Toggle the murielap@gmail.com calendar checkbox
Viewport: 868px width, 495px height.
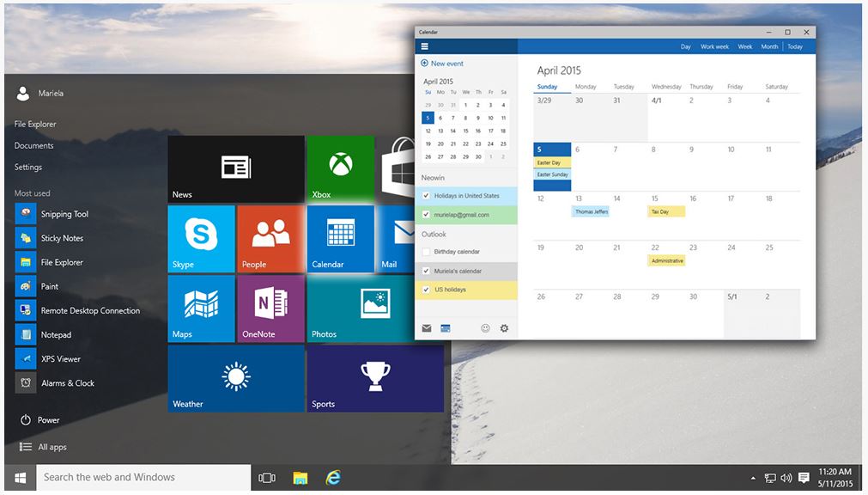[426, 215]
